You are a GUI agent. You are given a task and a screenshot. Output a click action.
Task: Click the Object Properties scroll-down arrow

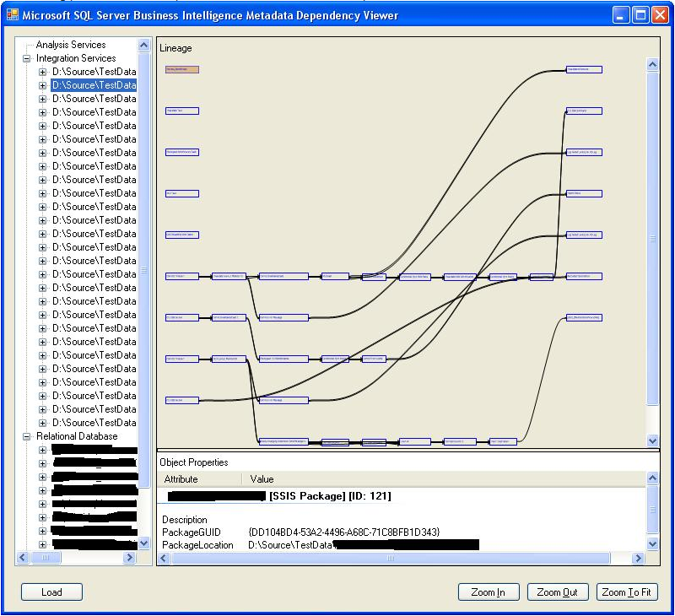[652, 543]
